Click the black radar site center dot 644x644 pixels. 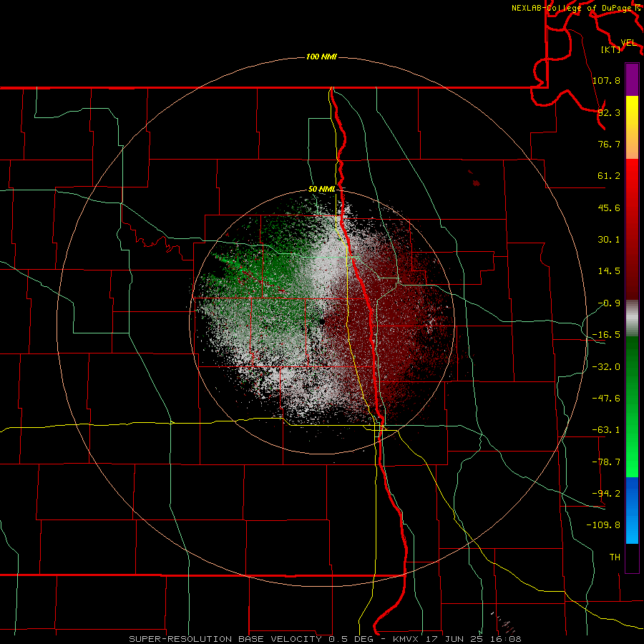point(322,321)
